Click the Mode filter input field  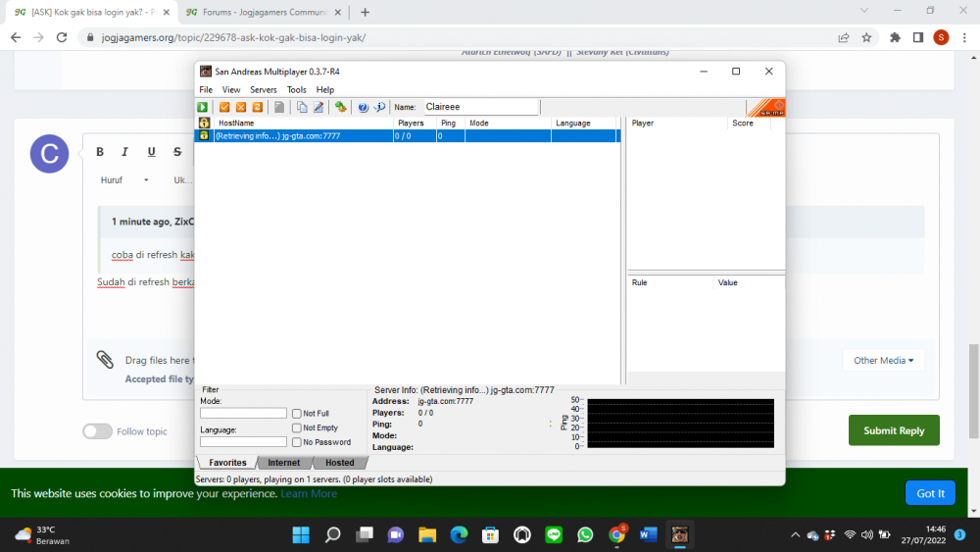(x=243, y=413)
